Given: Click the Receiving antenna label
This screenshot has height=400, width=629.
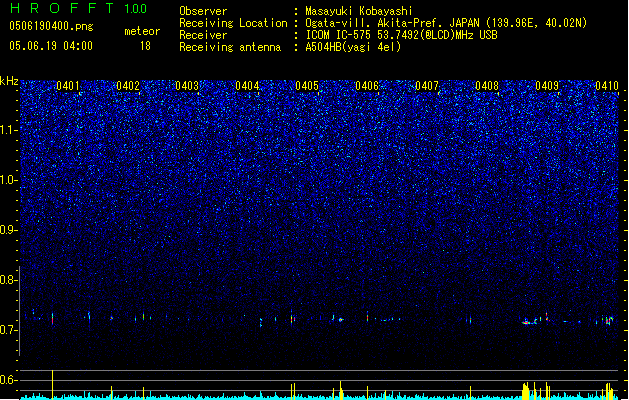Looking at the screenshot, I should pos(230,47).
